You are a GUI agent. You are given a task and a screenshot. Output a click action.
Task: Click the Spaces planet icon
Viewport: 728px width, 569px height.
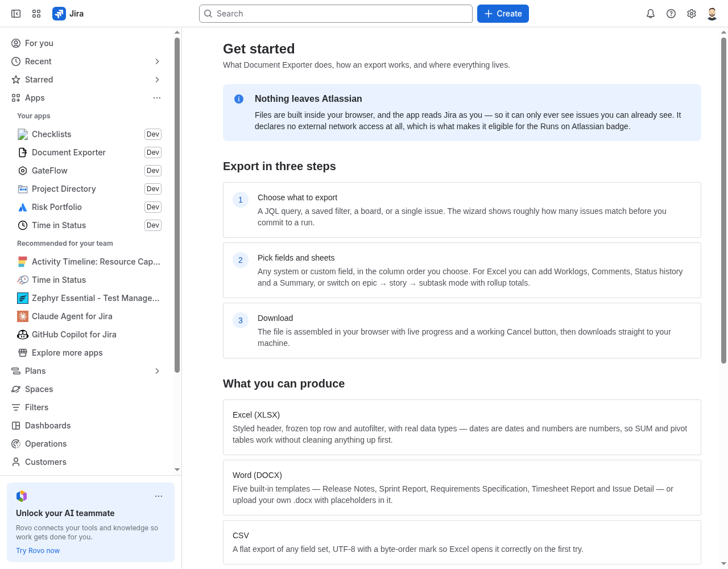tap(16, 389)
